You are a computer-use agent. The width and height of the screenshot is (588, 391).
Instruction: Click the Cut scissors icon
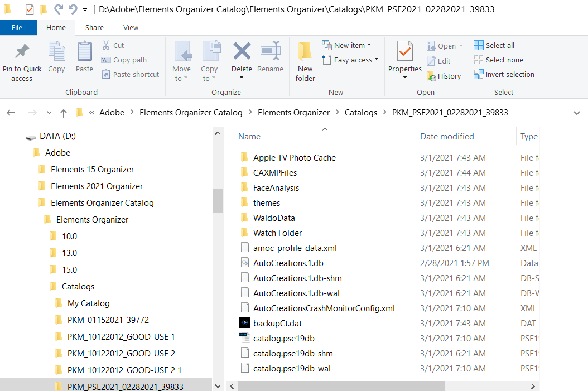106,45
